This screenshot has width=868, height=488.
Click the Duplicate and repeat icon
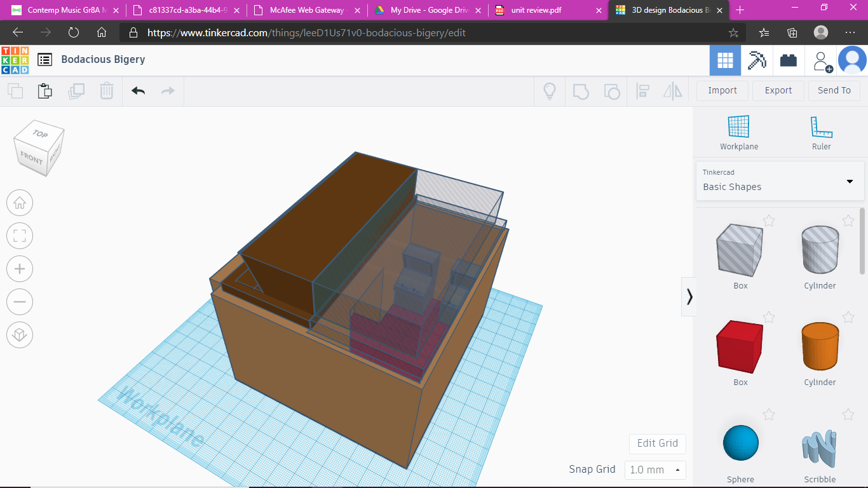[76, 91]
